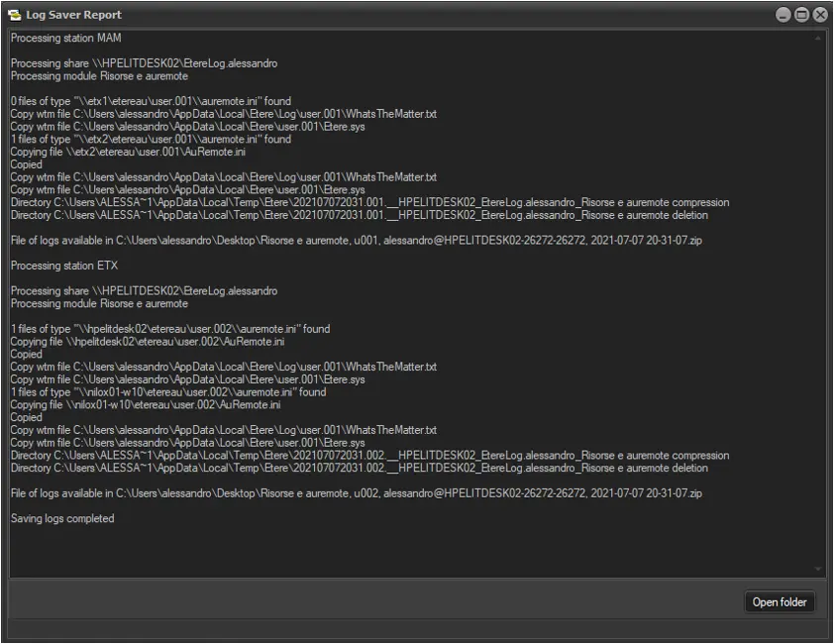Click the "Copying file \\hpelitdesk02" line

coord(148,342)
